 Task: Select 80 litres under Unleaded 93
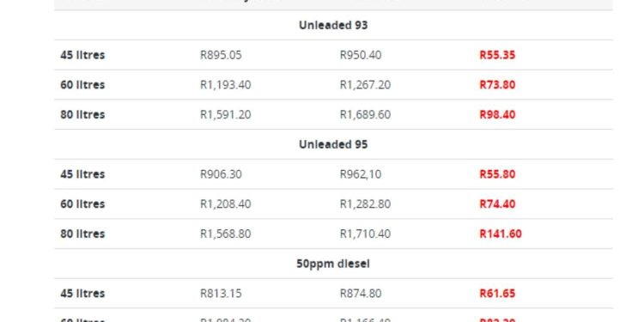click(82, 114)
